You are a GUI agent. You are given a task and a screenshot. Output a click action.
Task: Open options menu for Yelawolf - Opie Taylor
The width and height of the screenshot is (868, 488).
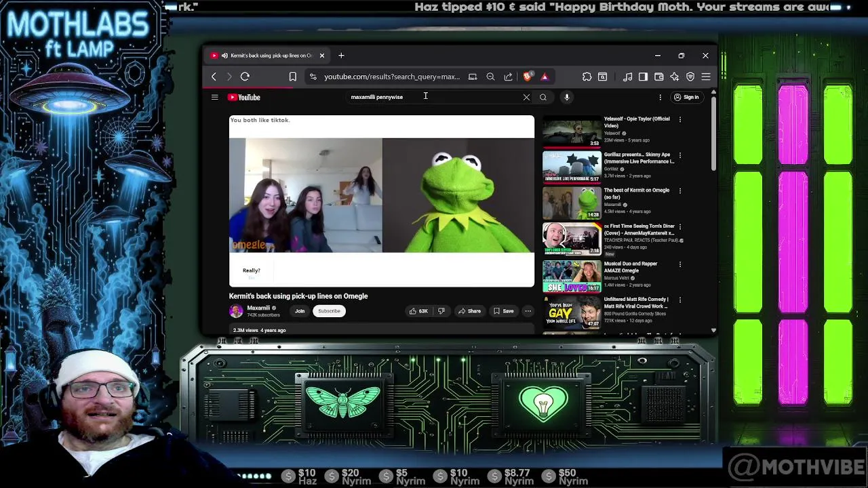pyautogui.click(x=680, y=119)
